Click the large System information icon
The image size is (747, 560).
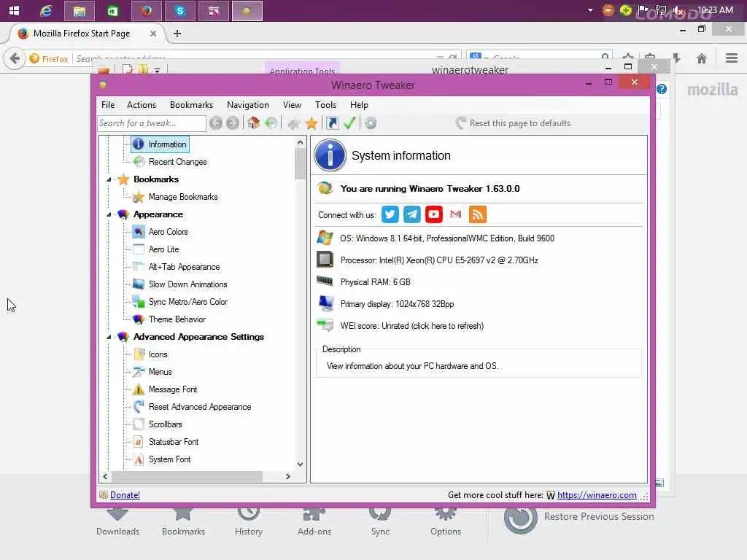(330, 155)
